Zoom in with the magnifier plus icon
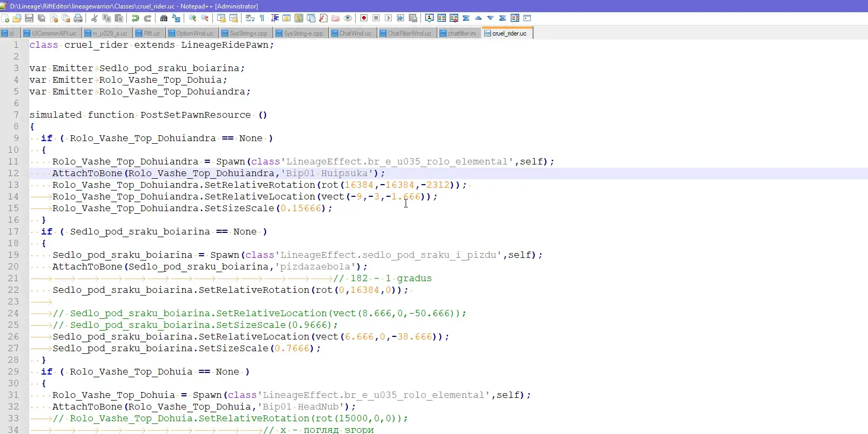868x434 pixels. click(x=193, y=18)
